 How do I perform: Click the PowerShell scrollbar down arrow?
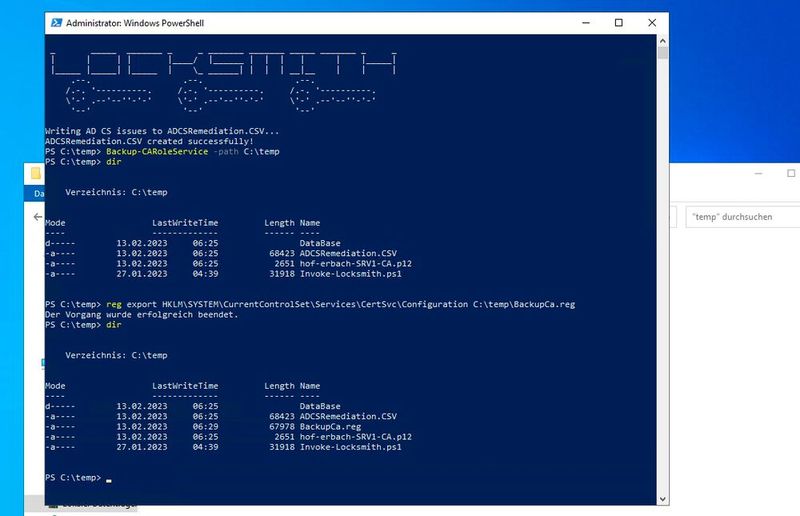663,499
